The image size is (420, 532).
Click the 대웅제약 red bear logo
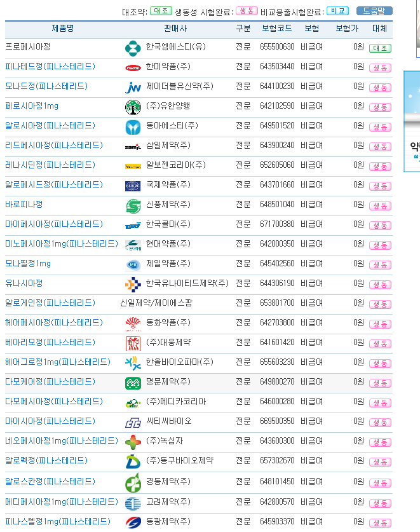coord(133,344)
